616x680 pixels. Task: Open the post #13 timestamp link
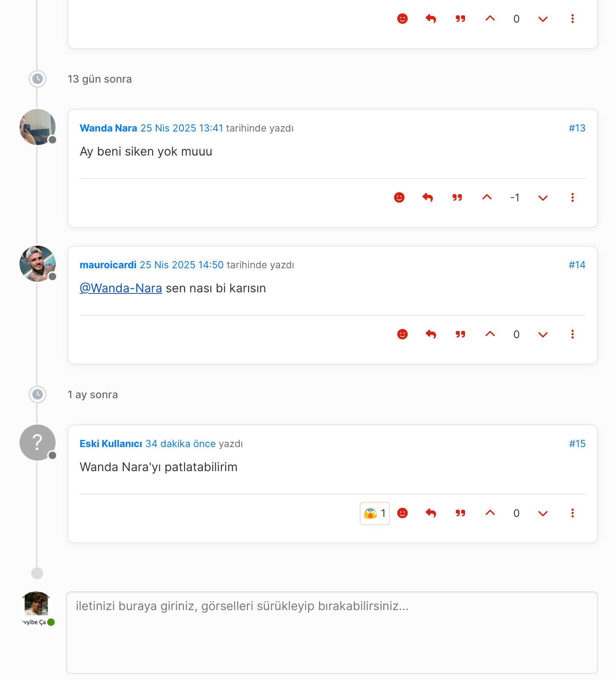click(x=182, y=128)
